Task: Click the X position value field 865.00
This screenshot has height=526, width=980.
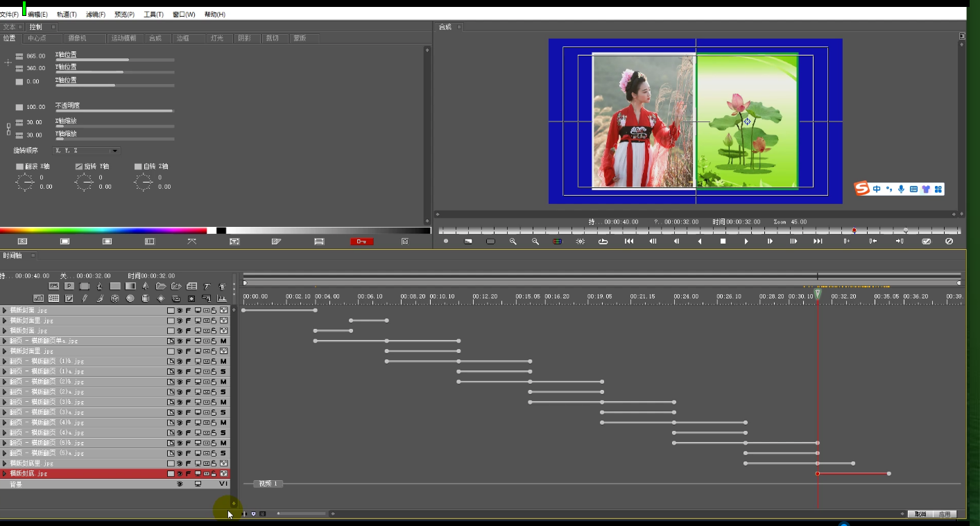Action: click(x=36, y=56)
